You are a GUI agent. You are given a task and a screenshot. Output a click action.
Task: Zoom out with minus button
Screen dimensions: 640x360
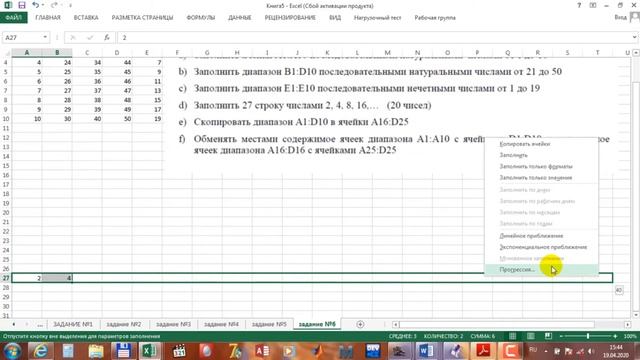561,336
